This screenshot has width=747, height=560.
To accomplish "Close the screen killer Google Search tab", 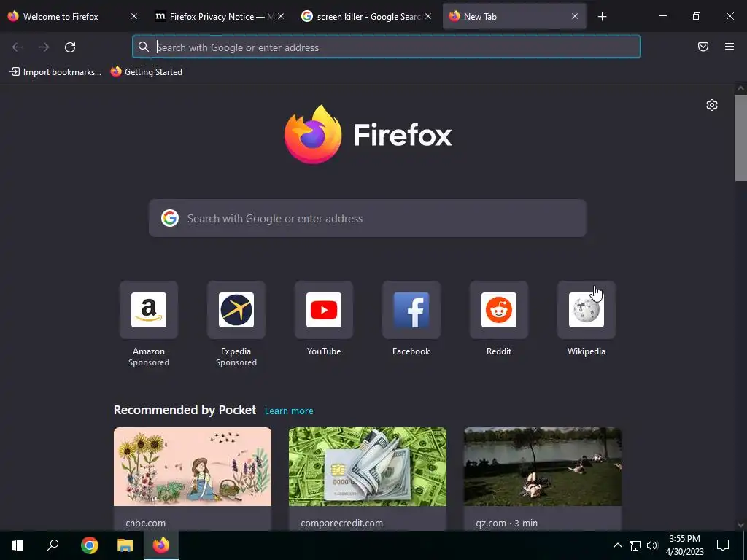I will coord(428,16).
